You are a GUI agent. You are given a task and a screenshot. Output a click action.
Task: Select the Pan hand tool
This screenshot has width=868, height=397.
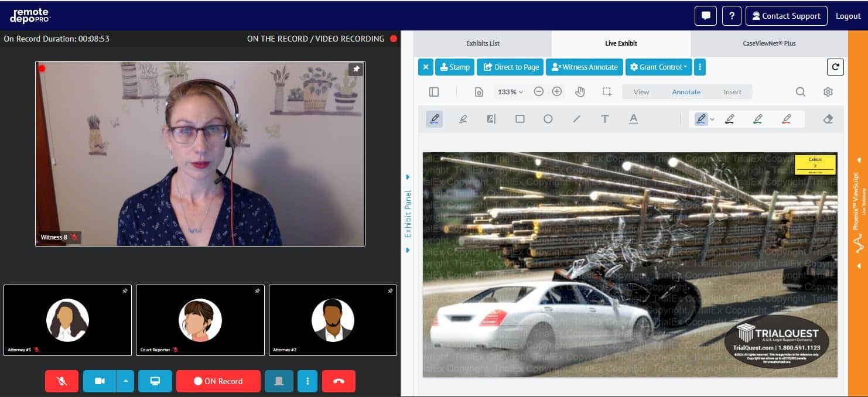click(580, 92)
